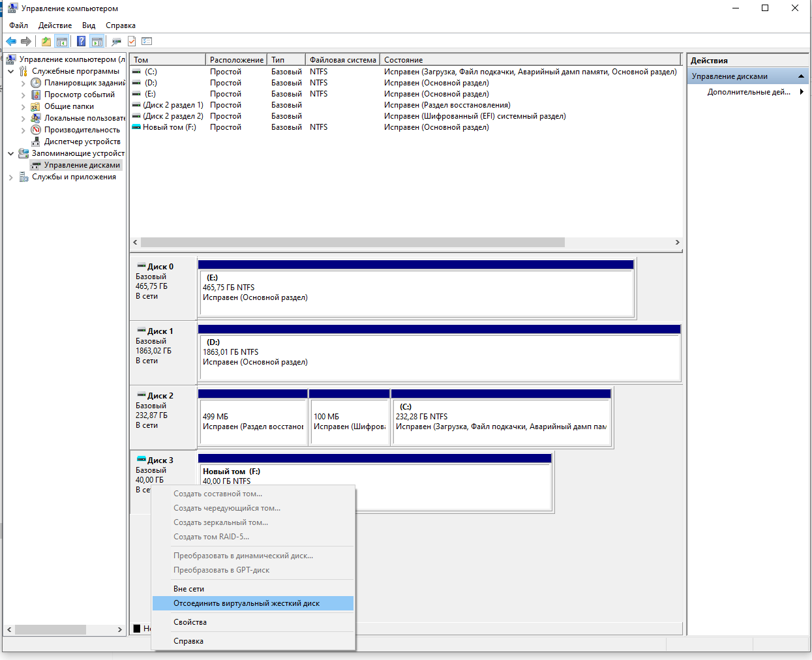
Task: Sort by Расположение column header
Action: (237, 59)
